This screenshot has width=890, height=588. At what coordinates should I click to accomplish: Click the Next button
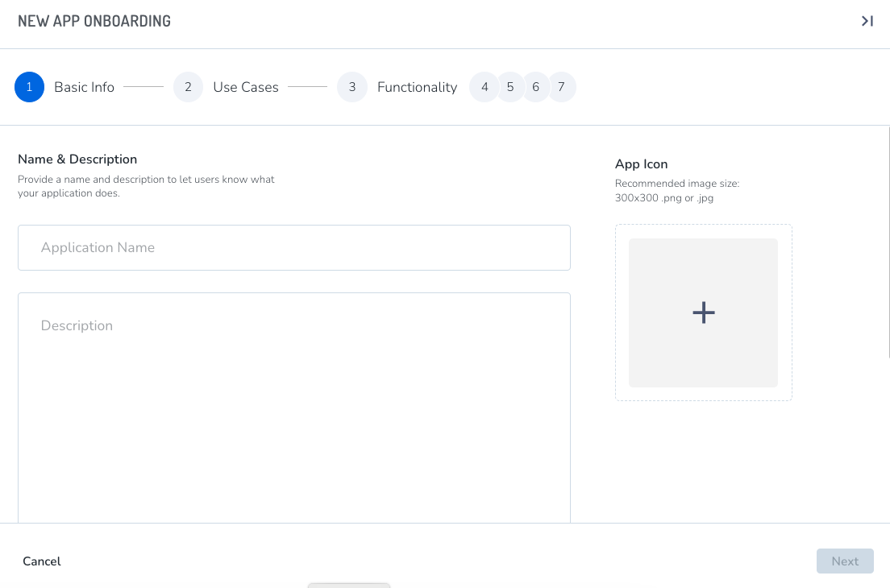click(x=845, y=561)
